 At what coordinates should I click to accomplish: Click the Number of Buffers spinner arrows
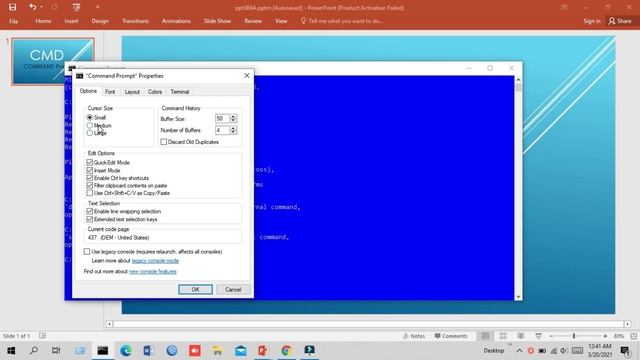click(x=233, y=130)
